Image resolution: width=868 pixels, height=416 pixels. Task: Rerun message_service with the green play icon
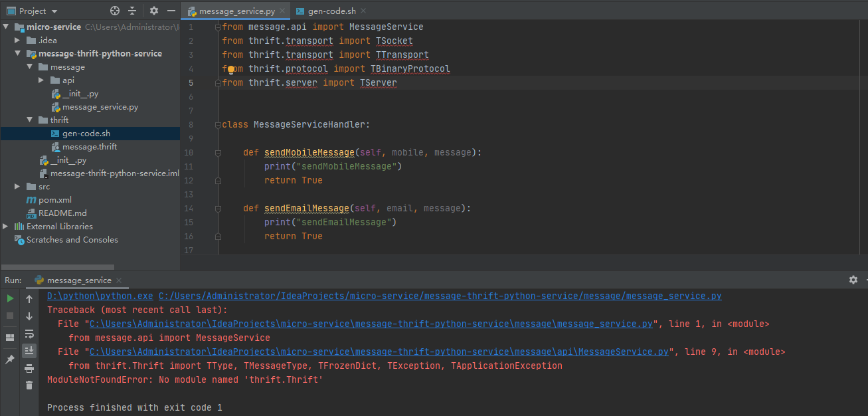[10, 299]
